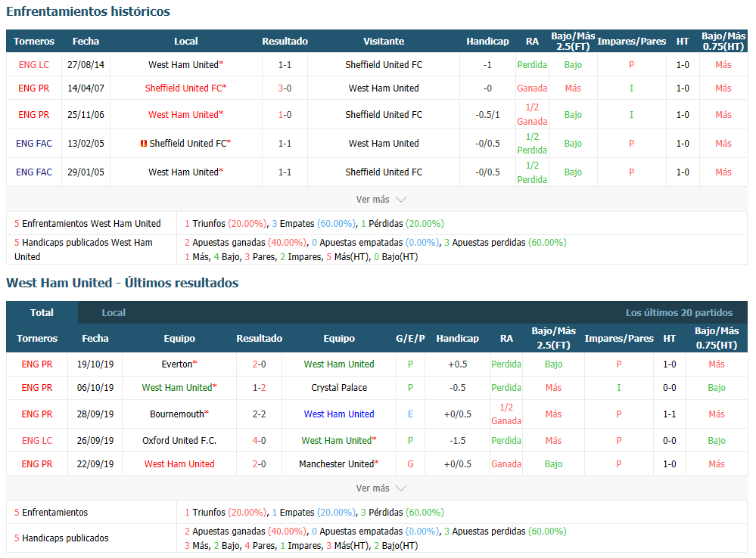Open Bournemouth team link
Image resolution: width=756 pixels, height=558 pixels.
177,414
